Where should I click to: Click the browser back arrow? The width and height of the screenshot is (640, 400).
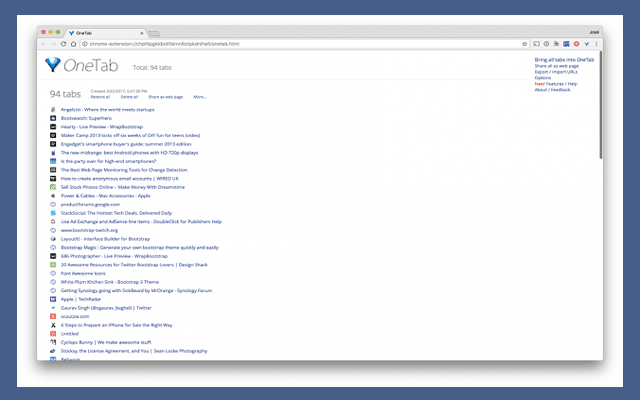(x=43, y=44)
